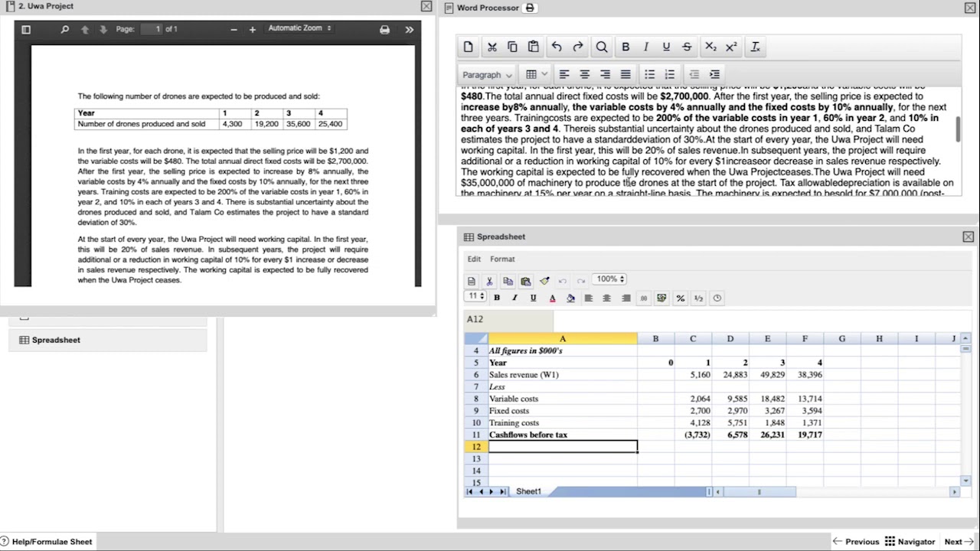This screenshot has width=980, height=551.
Task: Toggle underline in Spreadsheet toolbar
Action: tap(533, 298)
